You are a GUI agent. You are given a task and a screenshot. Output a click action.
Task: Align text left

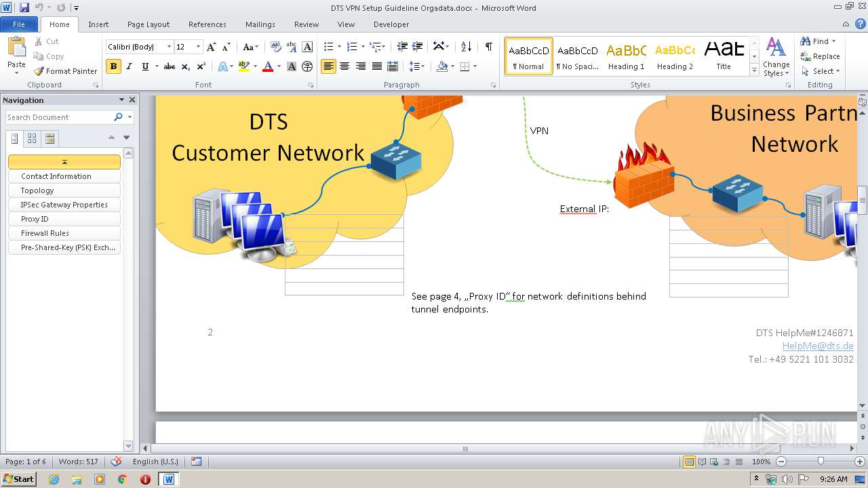pyautogui.click(x=328, y=66)
